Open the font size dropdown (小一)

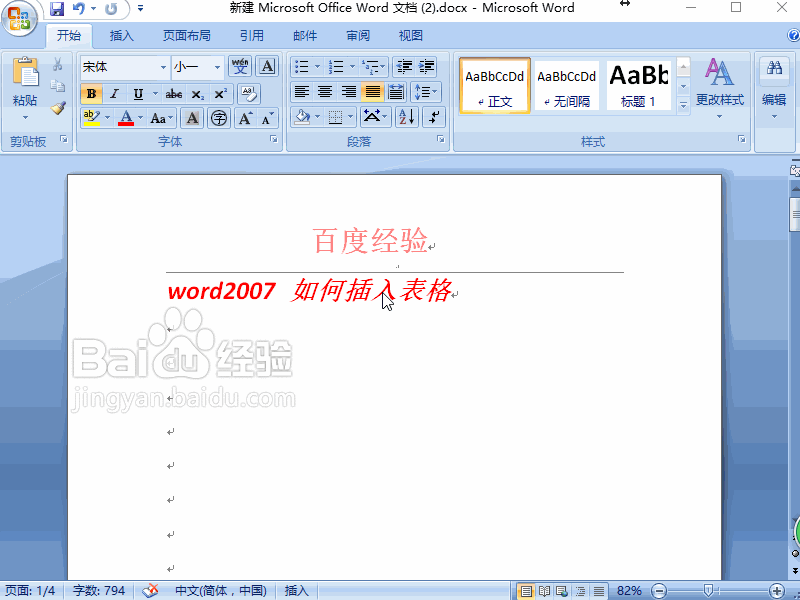click(217, 67)
